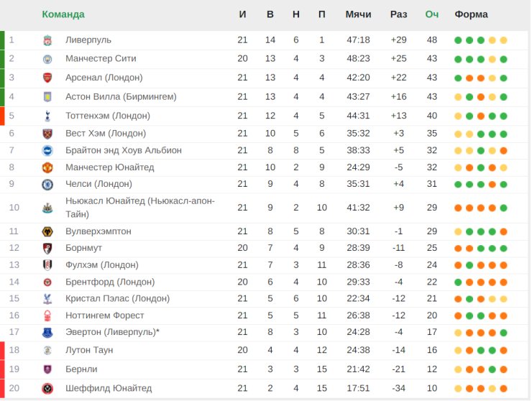Click the Мячи goals column header

tap(358, 14)
